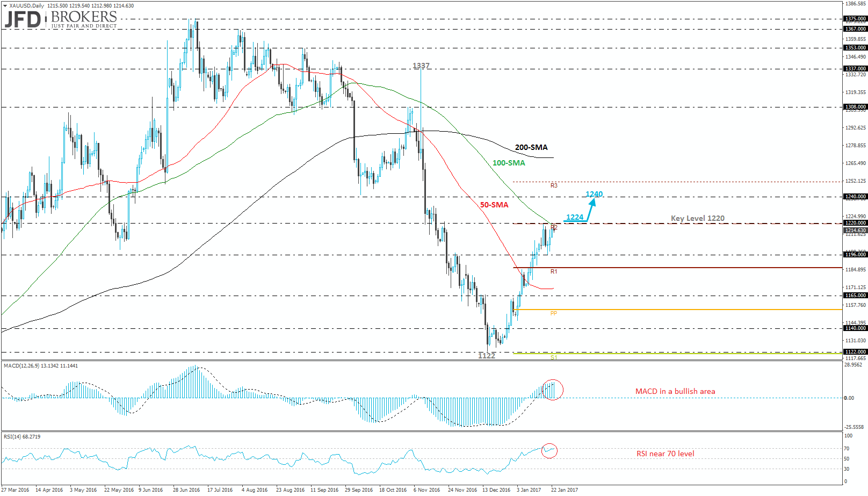Click the '3 May 2016' date label
Screen dimensions: 868x496
(x=83, y=490)
